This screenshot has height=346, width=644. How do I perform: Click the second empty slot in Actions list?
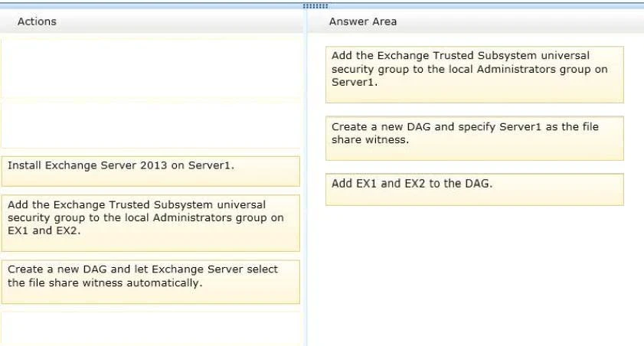tap(150, 124)
